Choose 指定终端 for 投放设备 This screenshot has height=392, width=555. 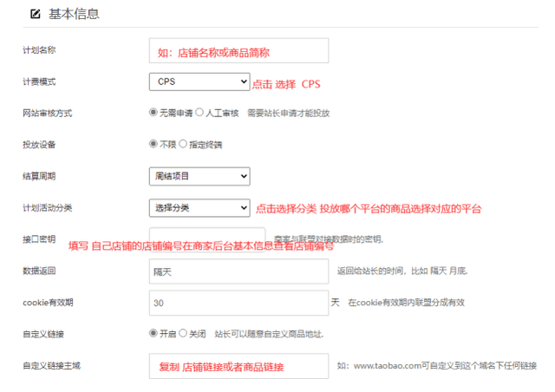[x=185, y=144]
